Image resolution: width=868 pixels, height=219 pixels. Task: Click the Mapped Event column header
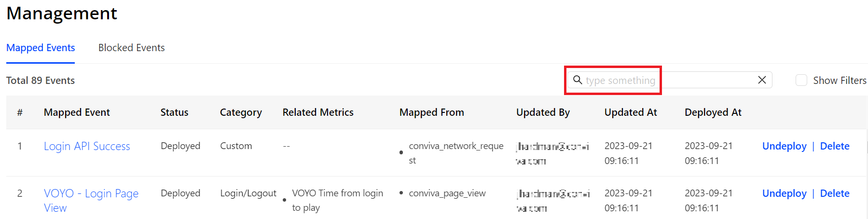tap(77, 112)
